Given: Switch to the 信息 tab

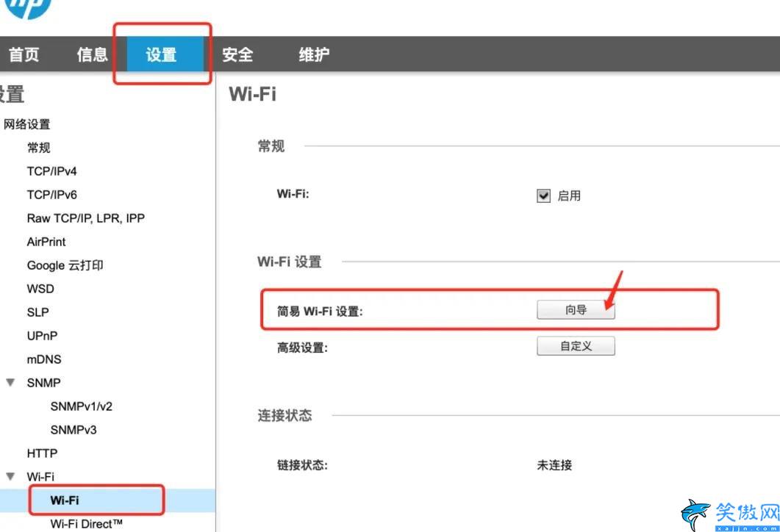Looking at the screenshot, I should pyautogui.click(x=92, y=54).
